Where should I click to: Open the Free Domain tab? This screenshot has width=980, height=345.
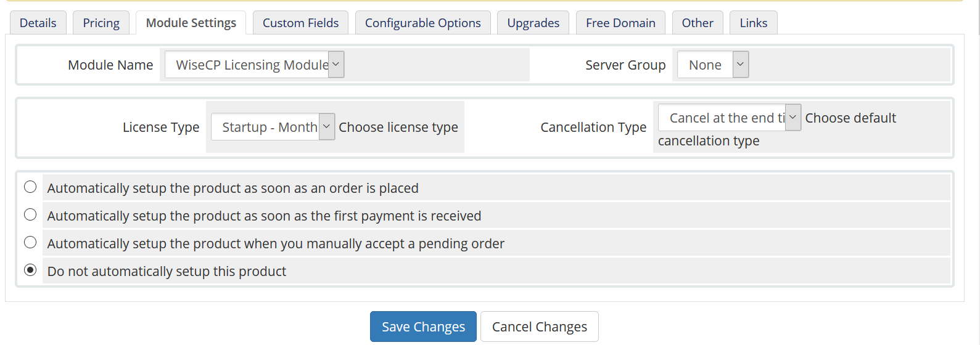[620, 23]
